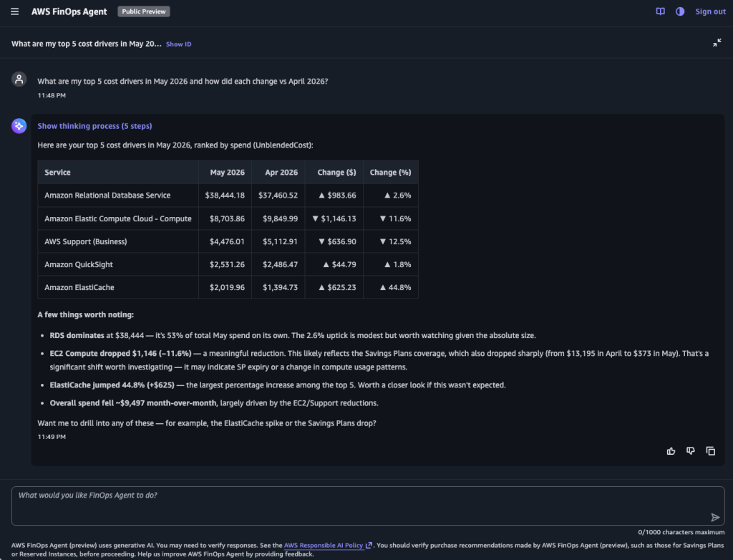Click the $37,460.52 April value
733x560 pixels.
[278, 195]
